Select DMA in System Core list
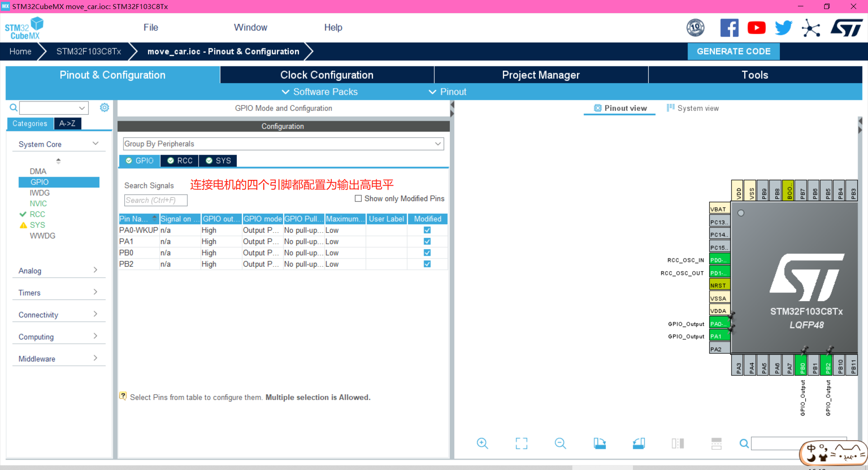 (38, 171)
